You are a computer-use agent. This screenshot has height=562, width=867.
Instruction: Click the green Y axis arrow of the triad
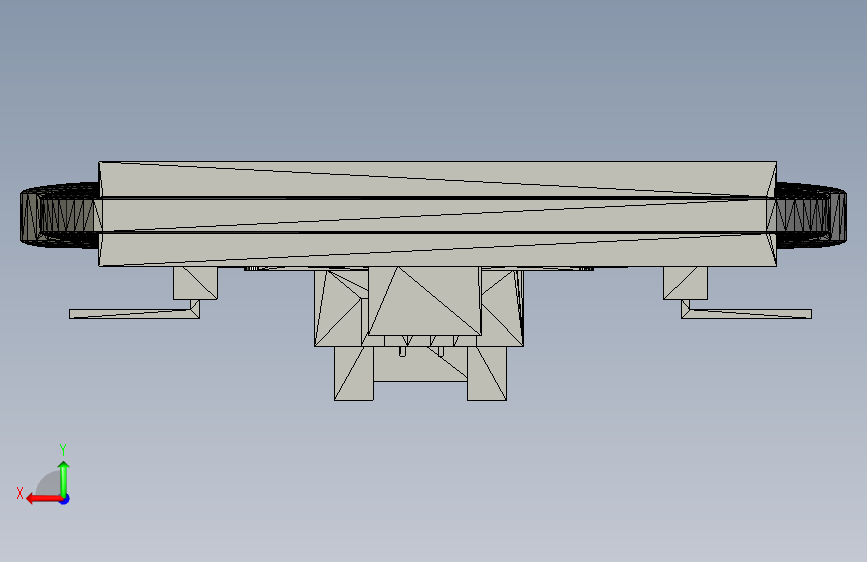[x=64, y=479]
